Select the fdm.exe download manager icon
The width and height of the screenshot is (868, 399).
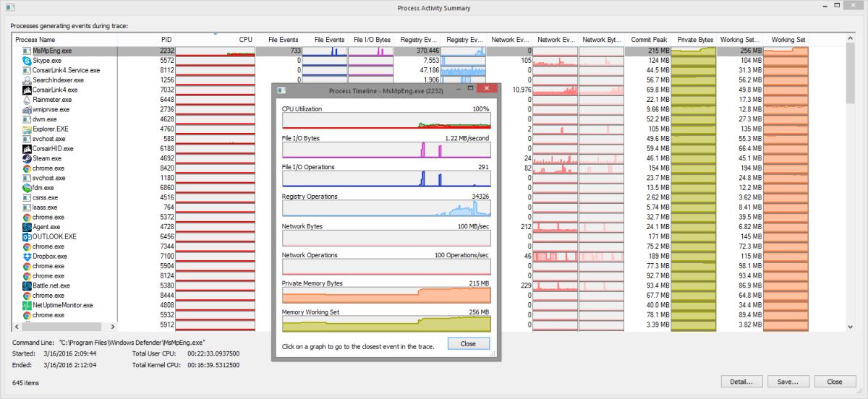[x=26, y=188]
